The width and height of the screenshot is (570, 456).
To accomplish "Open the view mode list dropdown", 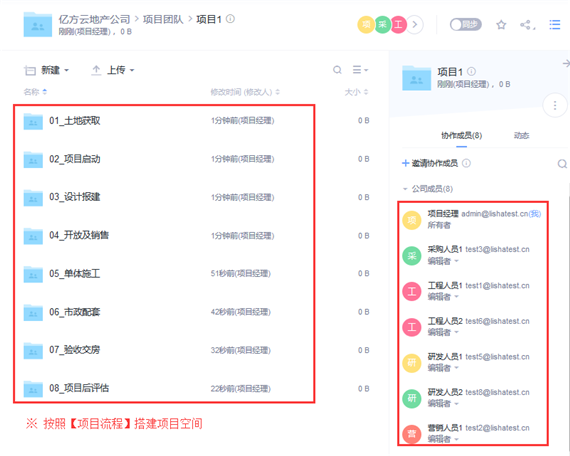I will [x=360, y=70].
